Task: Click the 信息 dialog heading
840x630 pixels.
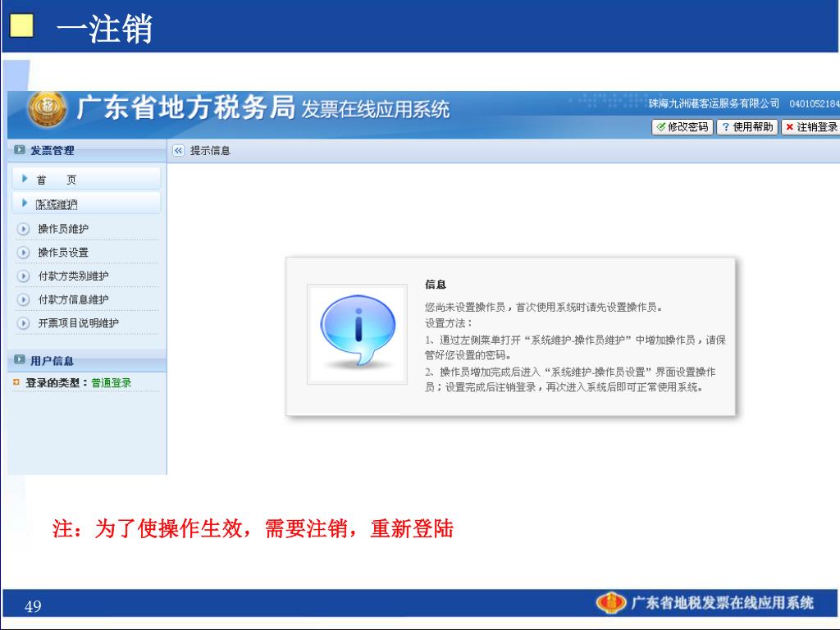Action: point(436,285)
